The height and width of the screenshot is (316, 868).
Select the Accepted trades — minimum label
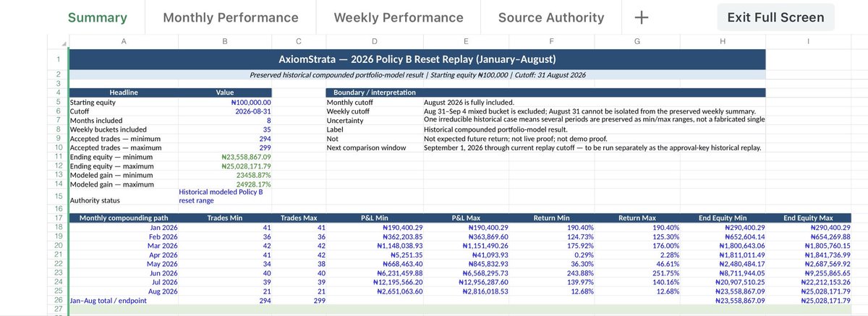tap(123, 138)
